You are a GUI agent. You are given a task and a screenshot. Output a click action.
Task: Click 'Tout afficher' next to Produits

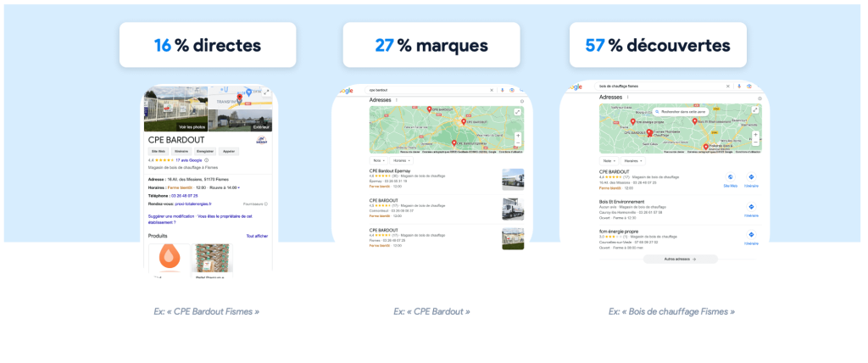(x=257, y=236)
